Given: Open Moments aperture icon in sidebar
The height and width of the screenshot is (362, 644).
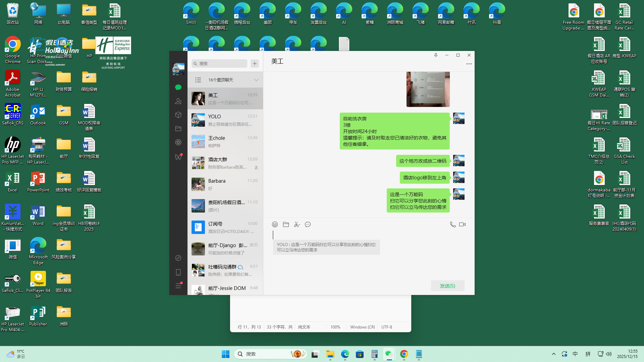Looking at the screenshot, I should pos(178,142).
